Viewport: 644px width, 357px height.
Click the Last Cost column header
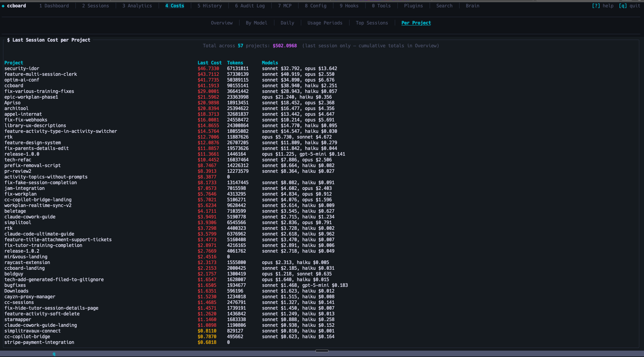point(210,63)
